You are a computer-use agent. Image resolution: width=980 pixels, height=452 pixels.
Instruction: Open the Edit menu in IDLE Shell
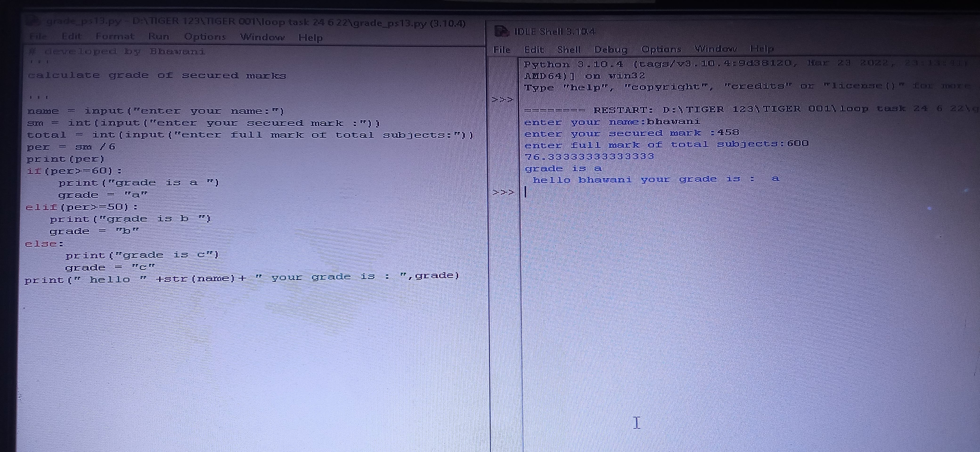coord(533,50)
